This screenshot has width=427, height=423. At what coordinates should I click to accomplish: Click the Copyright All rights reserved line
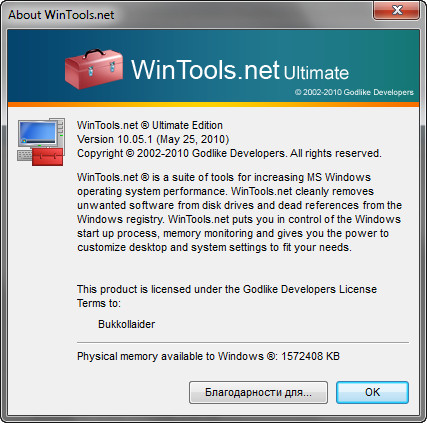click(x=229, y=153)
